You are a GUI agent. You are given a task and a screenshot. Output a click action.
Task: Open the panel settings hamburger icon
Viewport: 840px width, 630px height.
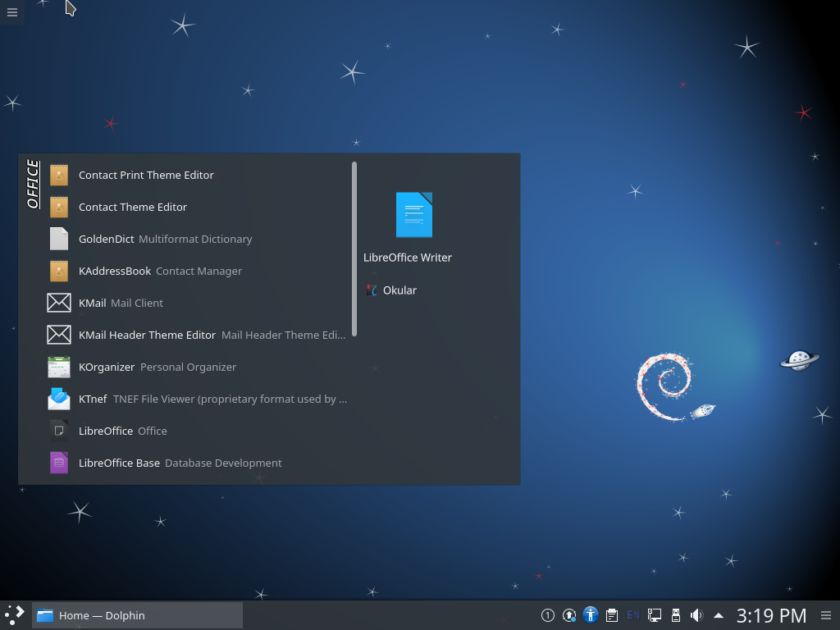pos(826,615)
